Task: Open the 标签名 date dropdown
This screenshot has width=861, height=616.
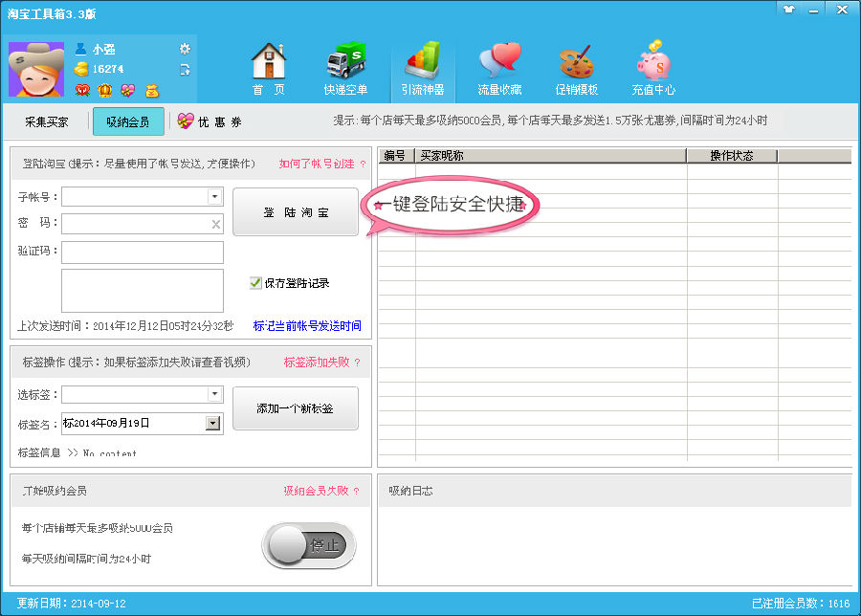Action: (x=213, y=423)
